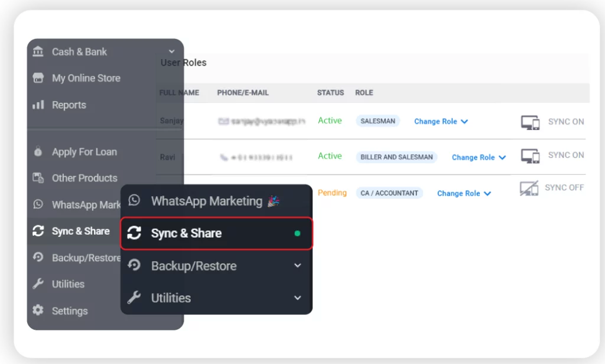
Task: Click the SALESMAN role badge
Action: point(378,121)
